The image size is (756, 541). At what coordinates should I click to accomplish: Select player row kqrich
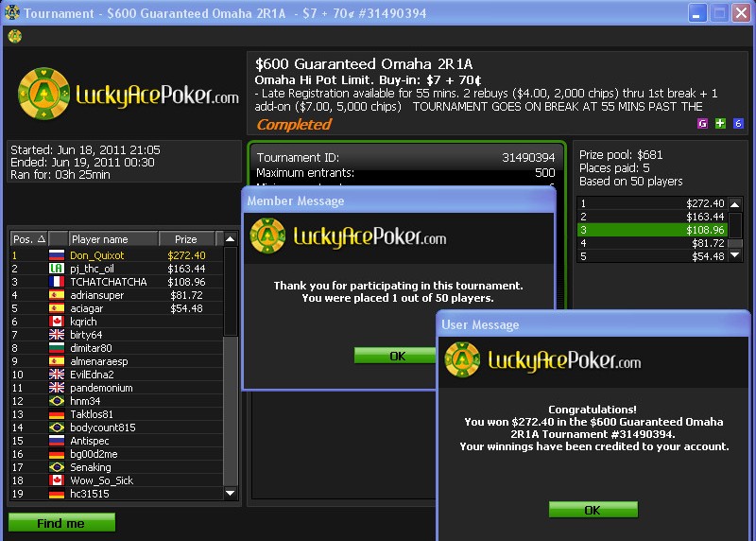(x=116, y=322)
